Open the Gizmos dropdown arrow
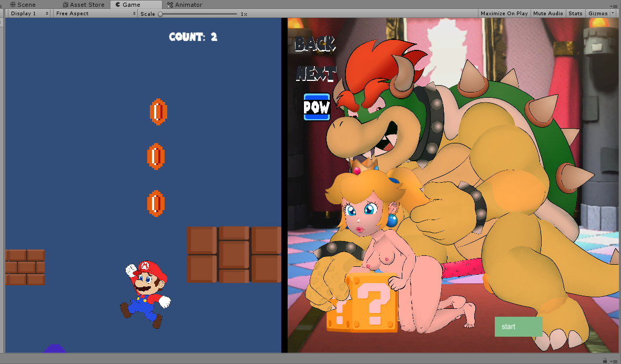This screenshot has width=621, height=364. [x=613, y=14]
